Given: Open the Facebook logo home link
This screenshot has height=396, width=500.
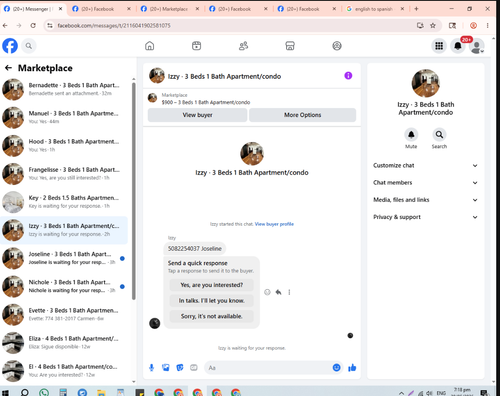Looking at the screenshot, I should click(10, 46).
